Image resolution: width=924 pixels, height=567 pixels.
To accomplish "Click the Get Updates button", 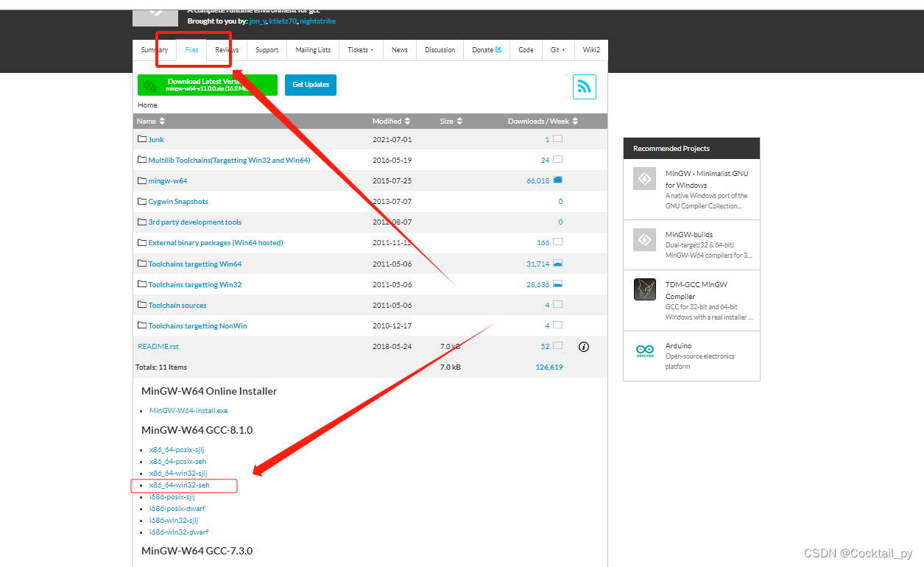I will (x=311, y=85).
